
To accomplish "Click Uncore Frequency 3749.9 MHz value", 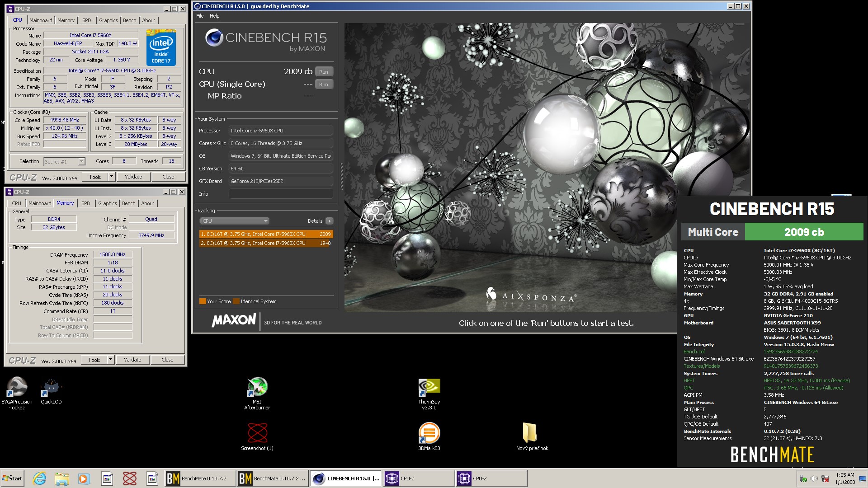I will pos(151,235).
